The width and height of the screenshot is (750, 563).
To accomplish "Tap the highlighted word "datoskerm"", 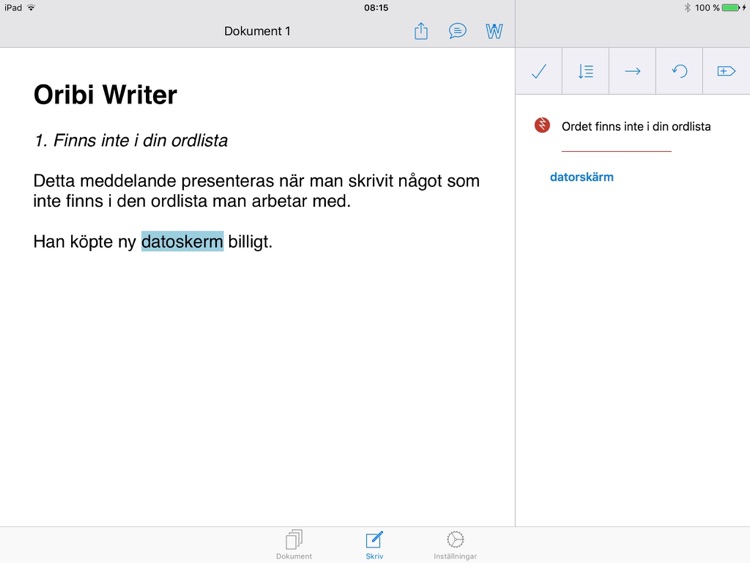I will point(182,241).
